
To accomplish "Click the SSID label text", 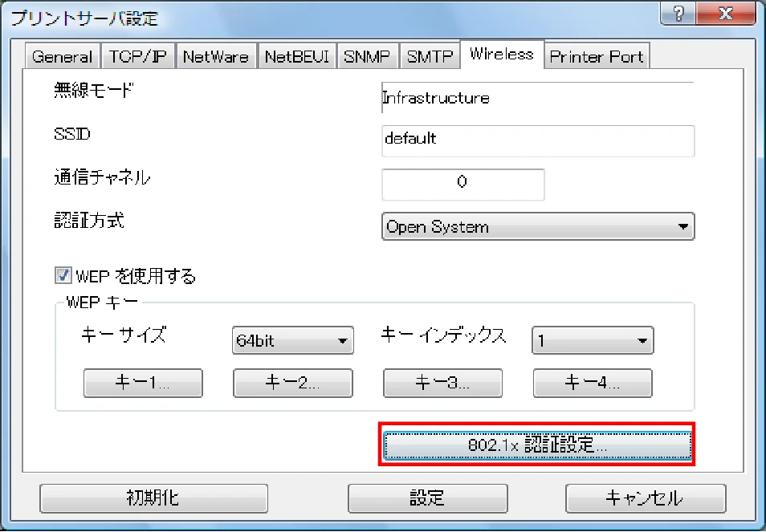I will 72,134.
